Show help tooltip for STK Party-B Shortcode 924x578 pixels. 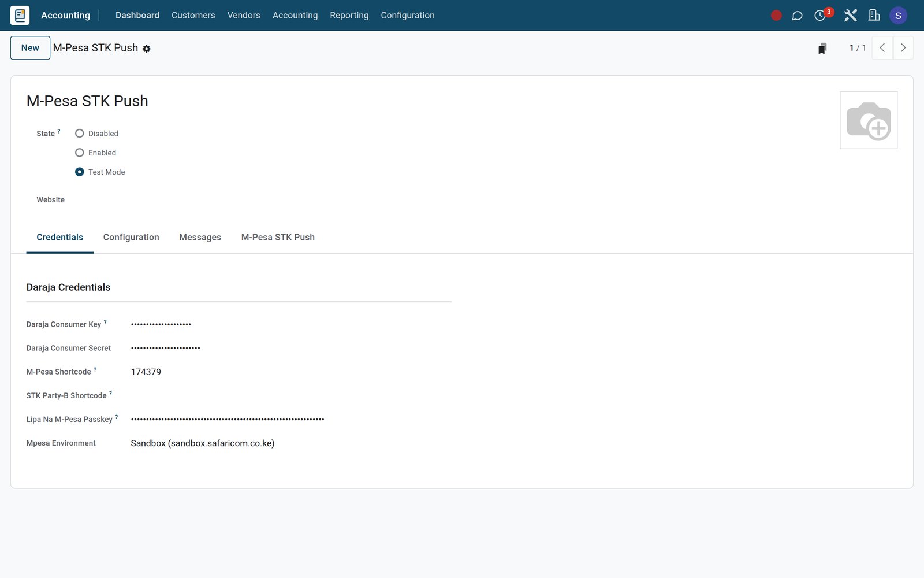[x=111, y=393]
